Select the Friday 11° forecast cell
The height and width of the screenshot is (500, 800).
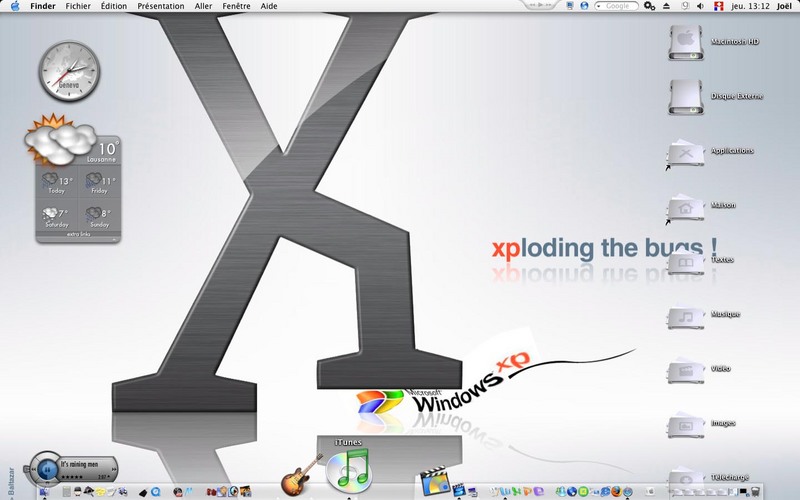click(x=99, y=184)
